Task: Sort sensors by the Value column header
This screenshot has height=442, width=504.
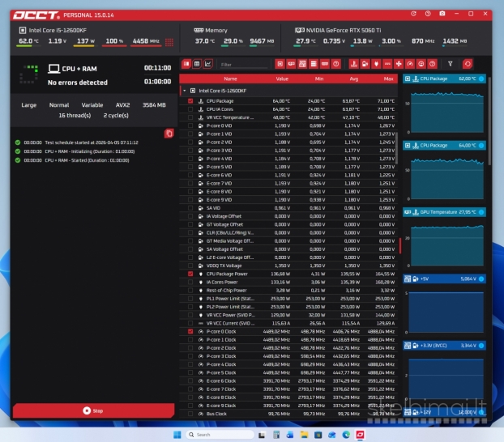Action: pos(282,79)
